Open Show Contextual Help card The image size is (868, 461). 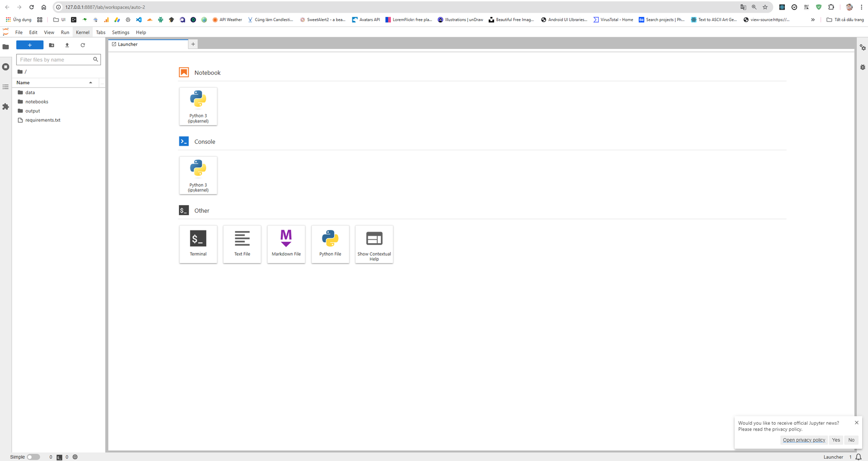374,244
